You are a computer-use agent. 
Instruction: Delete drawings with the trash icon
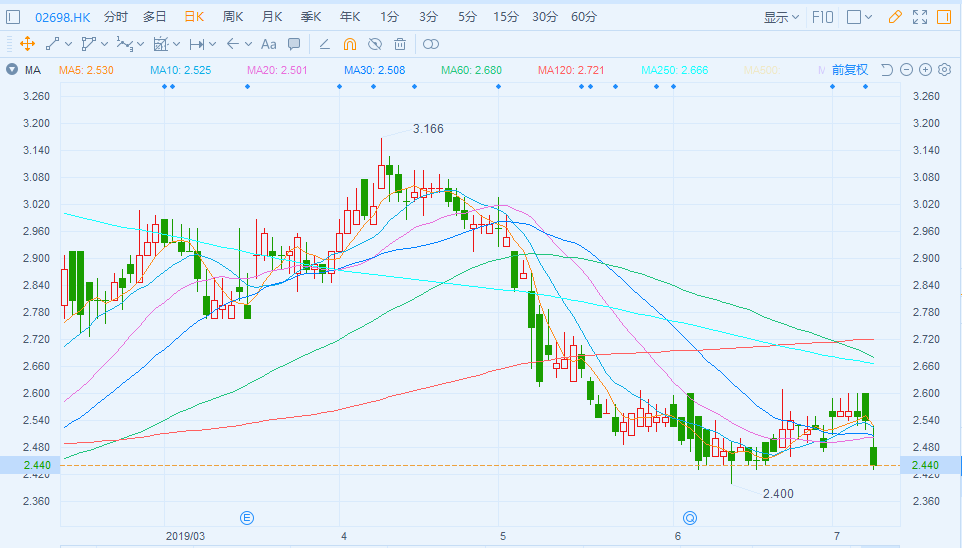tap(400, 44)
